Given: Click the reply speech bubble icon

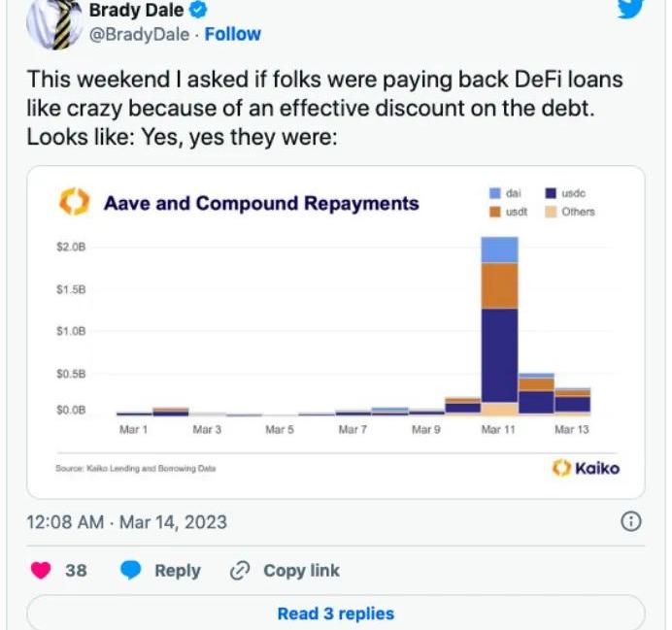Looking at the screenshot, I should (131, 571).
